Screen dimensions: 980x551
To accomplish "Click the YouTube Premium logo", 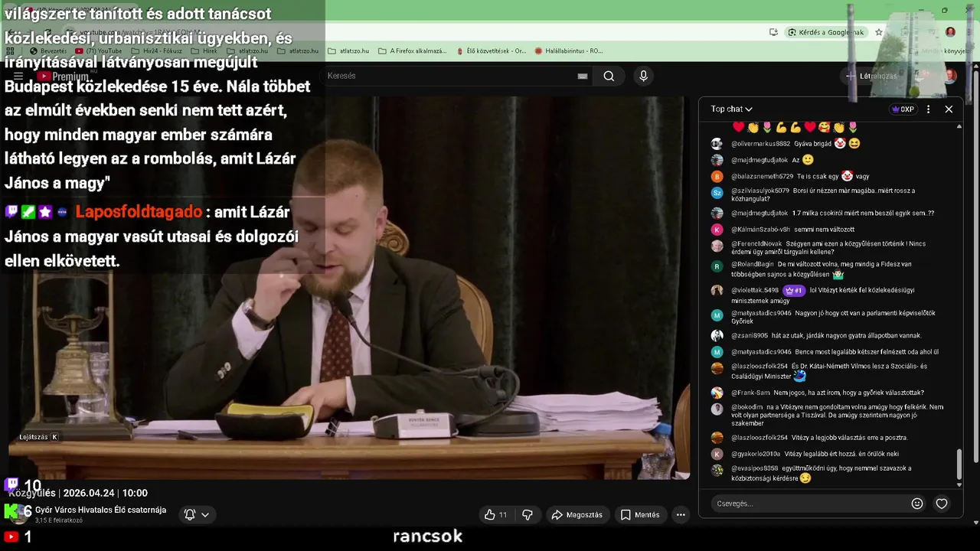I will [x=63, y=76].
